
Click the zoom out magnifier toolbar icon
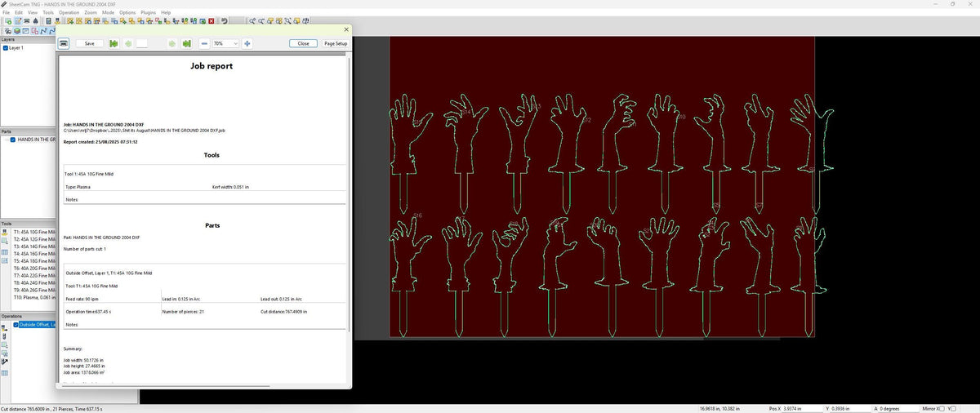point(261,21)
